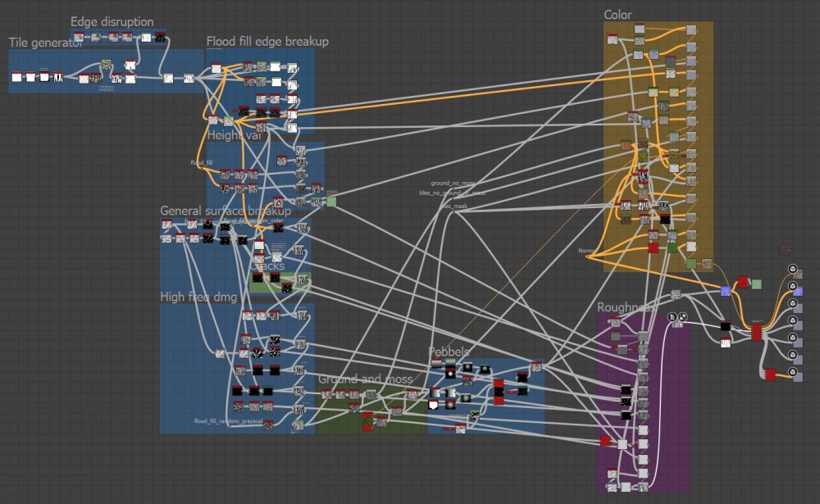Select the solid red node in Color frame

(654, 247)
